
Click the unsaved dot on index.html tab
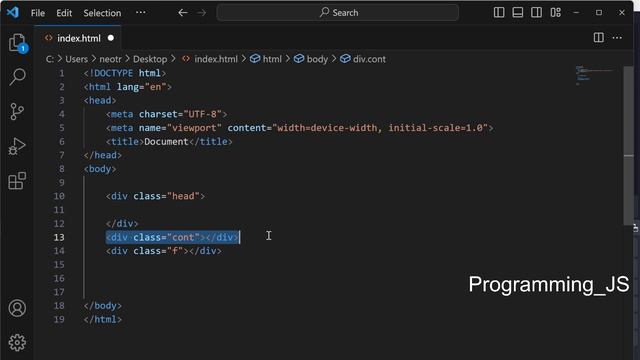[111, 38]
